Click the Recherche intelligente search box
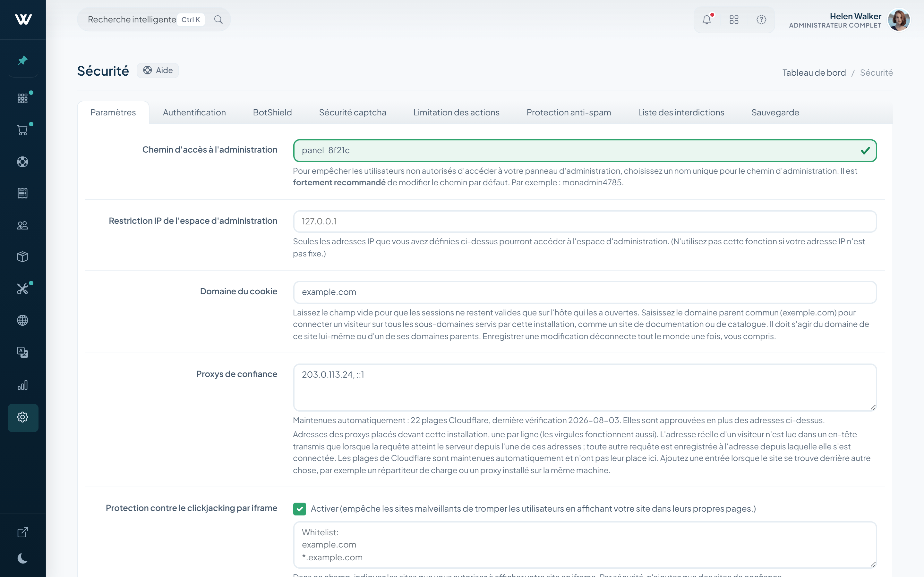The width and height of the screenshot is (924, 577). tap(154, 20)
